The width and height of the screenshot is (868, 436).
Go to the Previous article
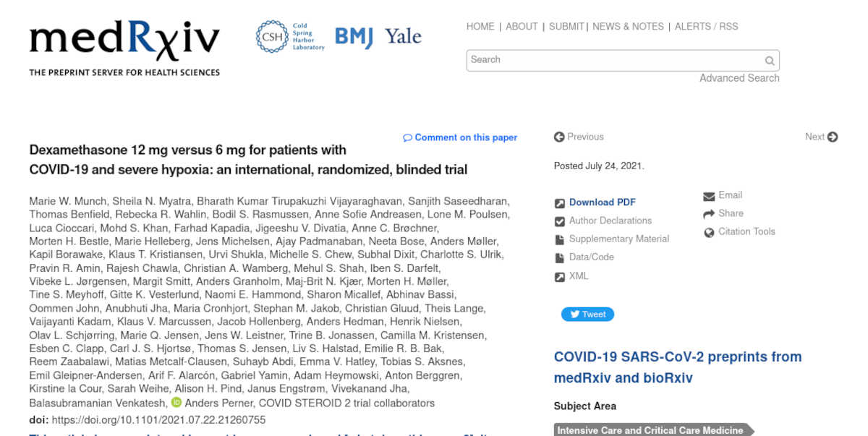click(x=579, y=137)
